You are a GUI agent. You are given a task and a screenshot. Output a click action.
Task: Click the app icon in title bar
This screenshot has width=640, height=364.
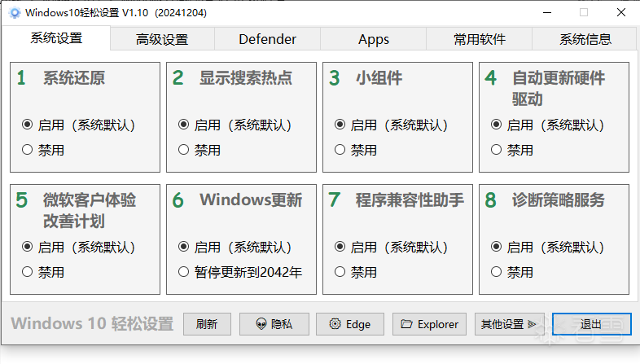(x=15, y=13)
